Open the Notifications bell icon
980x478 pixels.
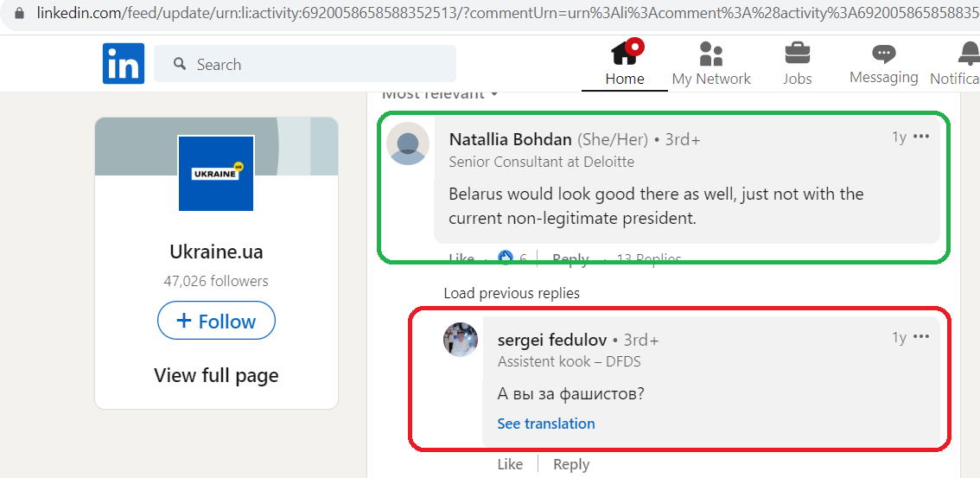pos(970,54)
